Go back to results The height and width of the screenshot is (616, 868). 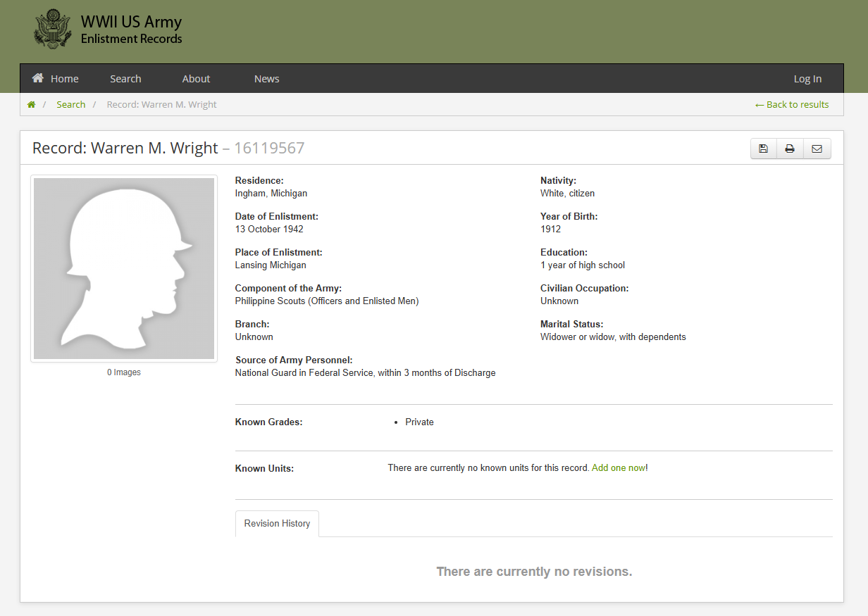point(792,104)
